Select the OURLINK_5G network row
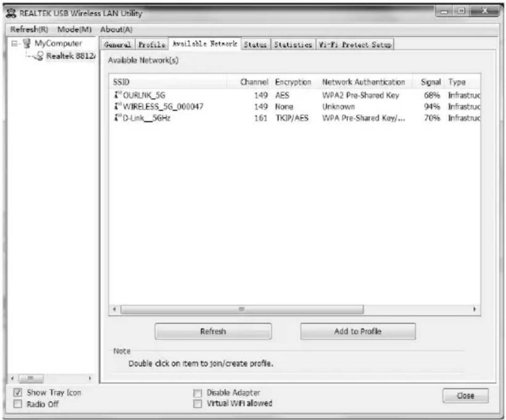 [295, 95]
